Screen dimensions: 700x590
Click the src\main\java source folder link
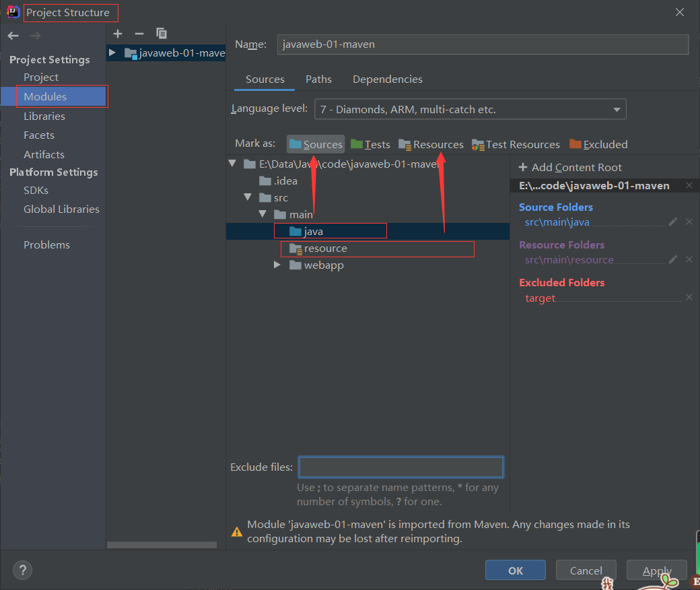[x=557, y=222]
